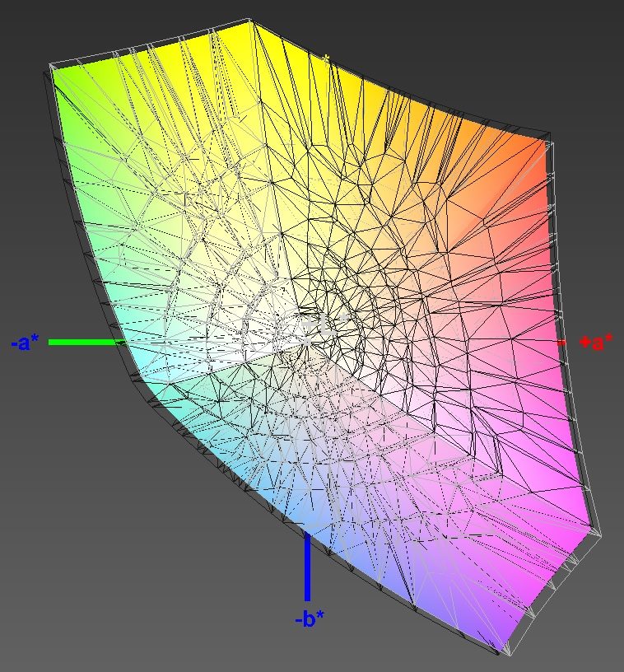Click the green -a* axis bar
Screen dimensions: 624x672
(x=87, y=342)
